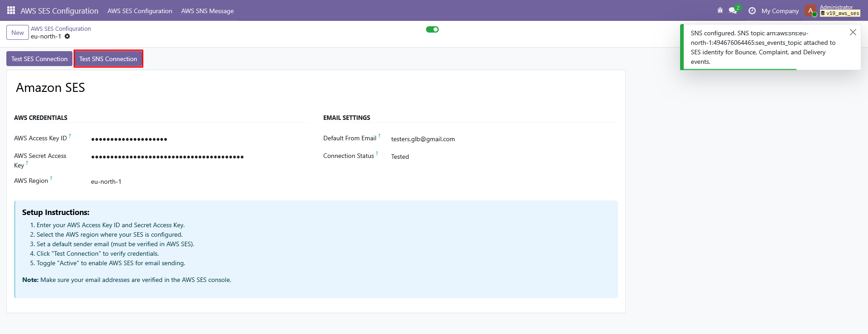Open the record actions gear icon
The width and height of the screenshot is (868, 334).
click(67, 37)
